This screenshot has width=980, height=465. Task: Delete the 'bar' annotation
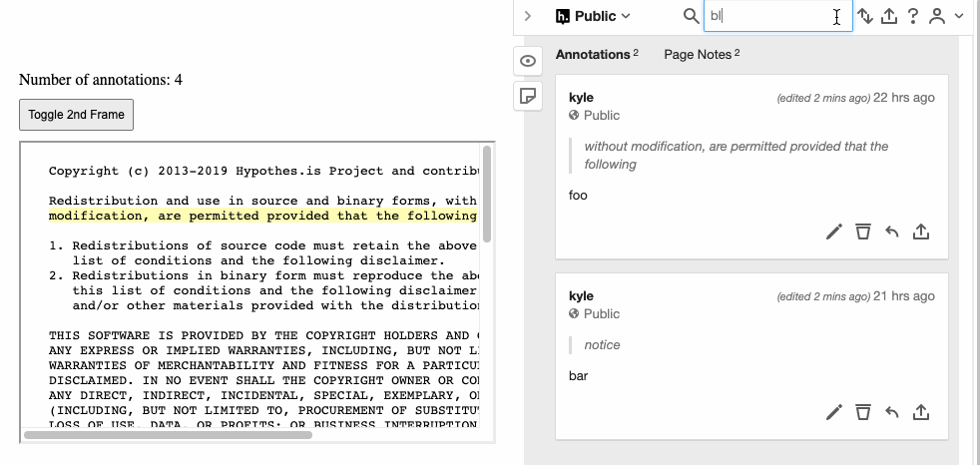[863, 412]
